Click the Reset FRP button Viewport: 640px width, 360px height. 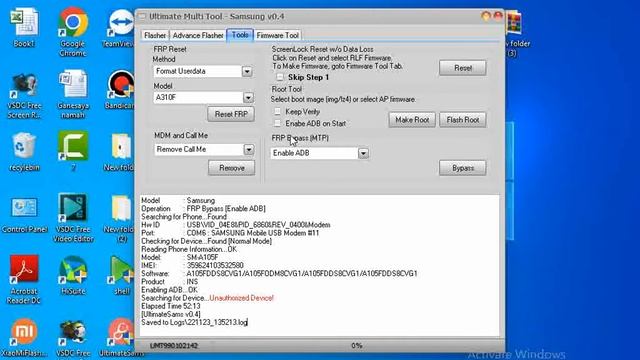231,114
